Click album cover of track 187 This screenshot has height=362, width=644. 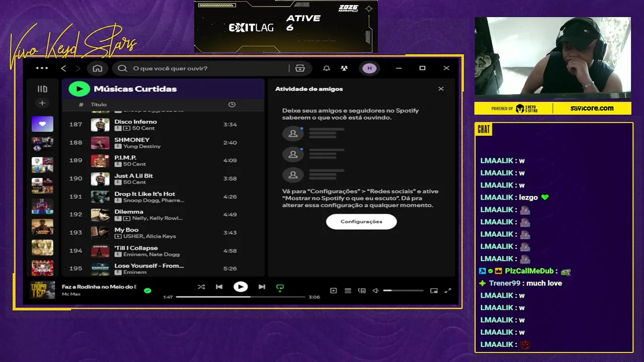pyautogui.click(x=100, y=125)
